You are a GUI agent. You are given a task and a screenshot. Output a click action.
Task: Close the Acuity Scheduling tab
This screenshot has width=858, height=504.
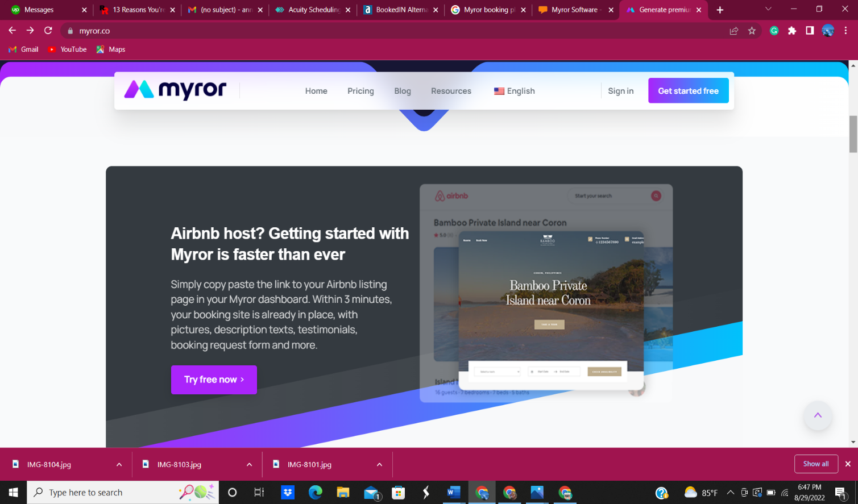348,10
